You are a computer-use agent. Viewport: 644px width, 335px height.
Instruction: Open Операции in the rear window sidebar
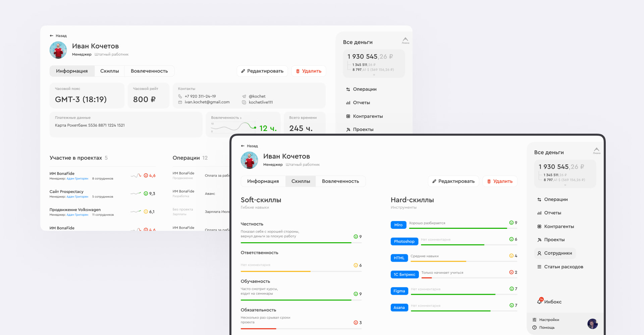click(361, 89)
